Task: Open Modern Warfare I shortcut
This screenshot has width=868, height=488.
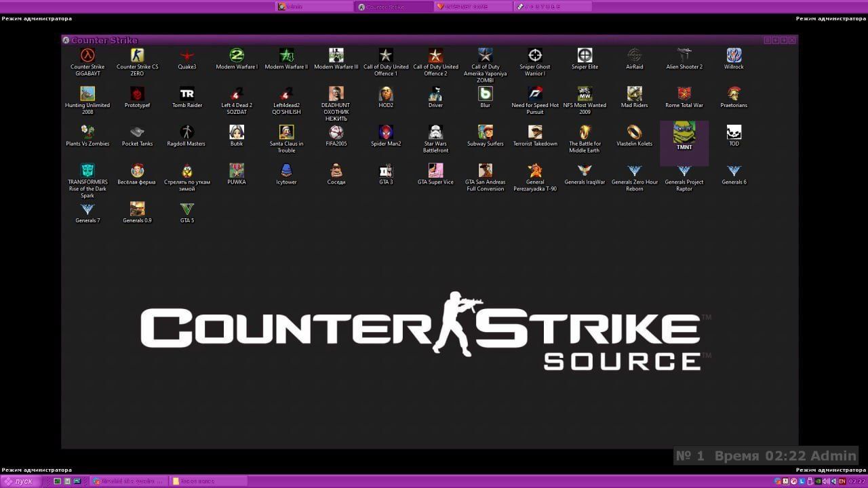Action: point(237,56)
